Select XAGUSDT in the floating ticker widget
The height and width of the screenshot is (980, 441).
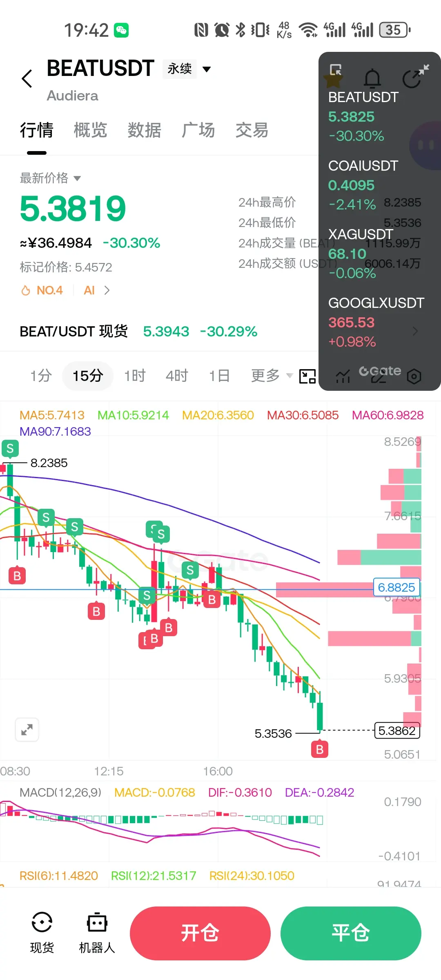click(x=361, y=254)
